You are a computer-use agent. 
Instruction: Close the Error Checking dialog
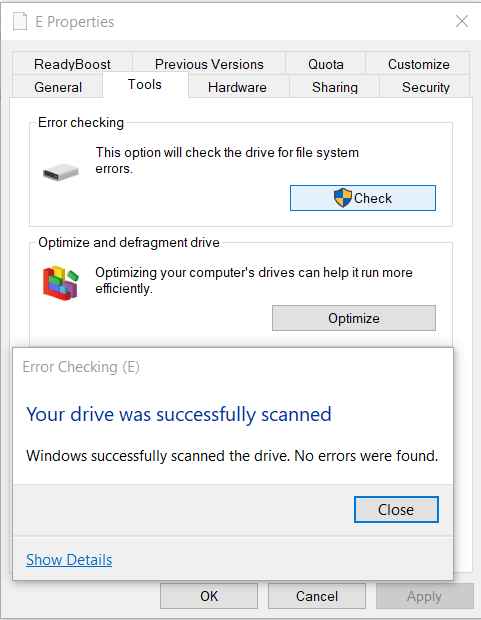tap(396, 509)
